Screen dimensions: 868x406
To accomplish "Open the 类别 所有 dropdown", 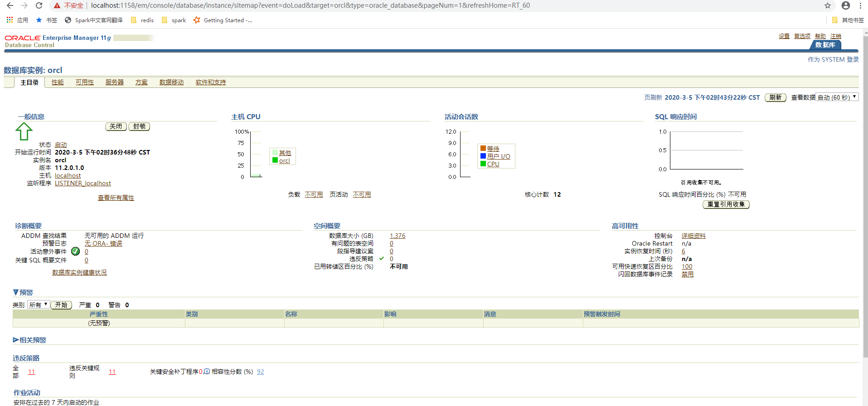I will 39,305.
